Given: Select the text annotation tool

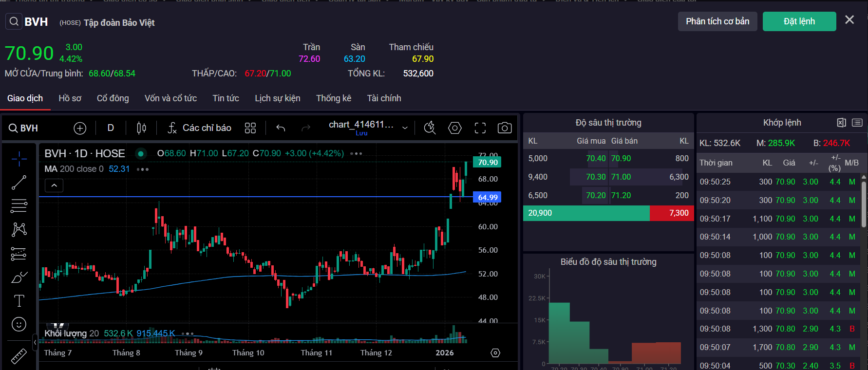Looking at the screenshot, I should [19, 301].
